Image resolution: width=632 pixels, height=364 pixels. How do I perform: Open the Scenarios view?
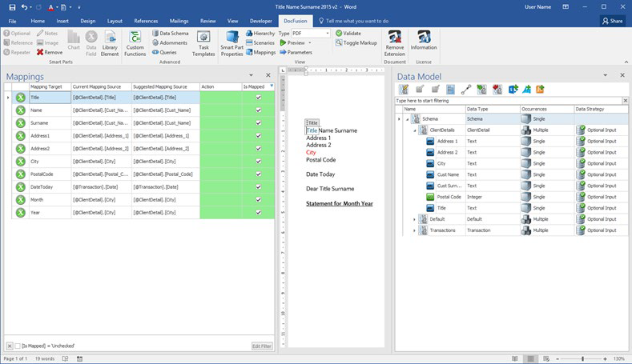tap(260, 42)
